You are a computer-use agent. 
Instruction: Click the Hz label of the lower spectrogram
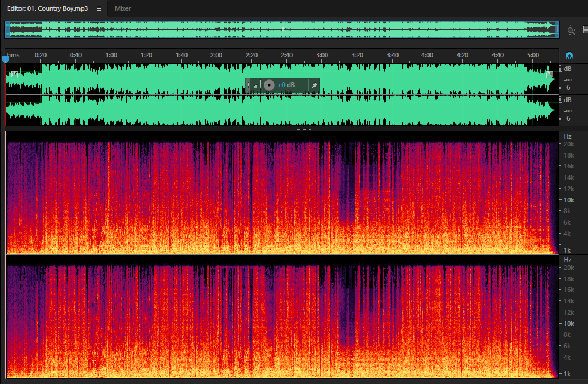point(567,260)
